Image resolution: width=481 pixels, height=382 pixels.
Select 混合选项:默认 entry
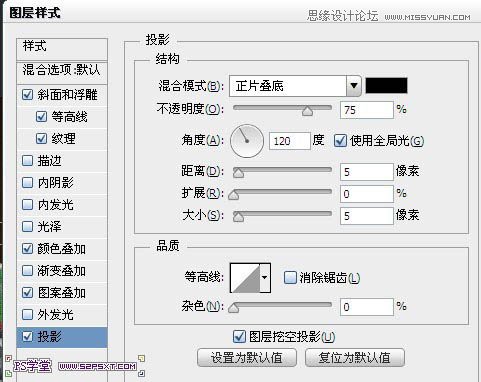point(62,72)
